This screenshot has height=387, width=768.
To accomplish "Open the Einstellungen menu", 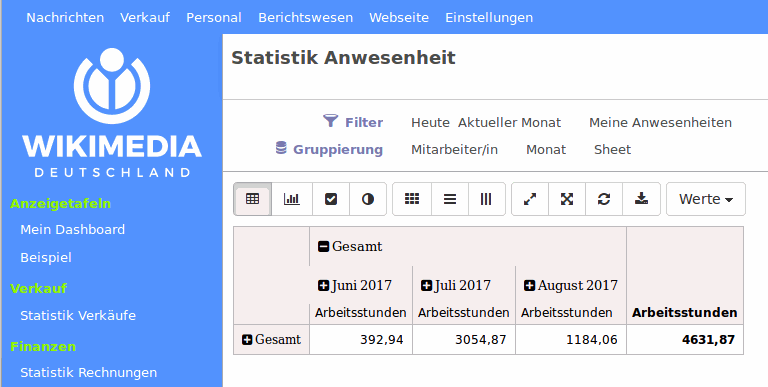I will tap(489, 18).
